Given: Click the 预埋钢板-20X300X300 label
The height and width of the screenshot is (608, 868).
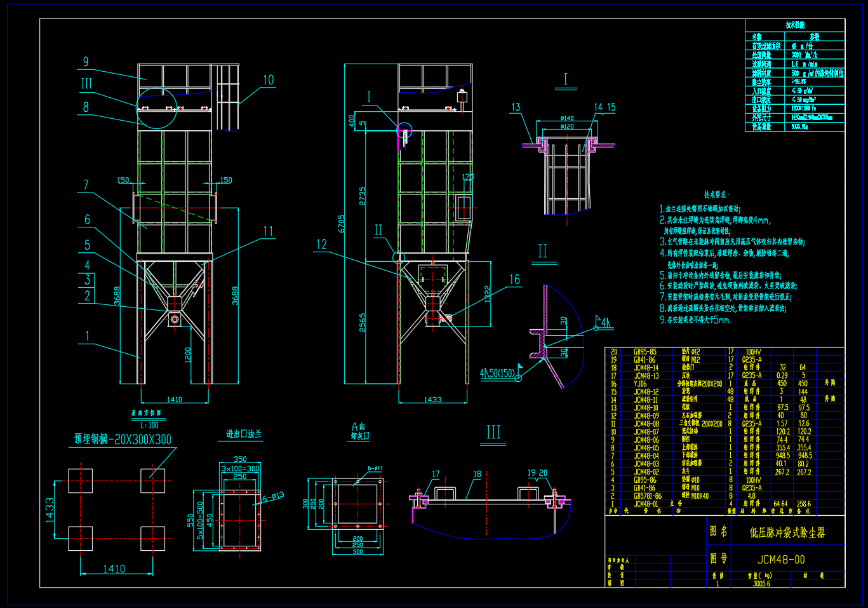Looking at the screenshot, I should click(x=123, y=439).
